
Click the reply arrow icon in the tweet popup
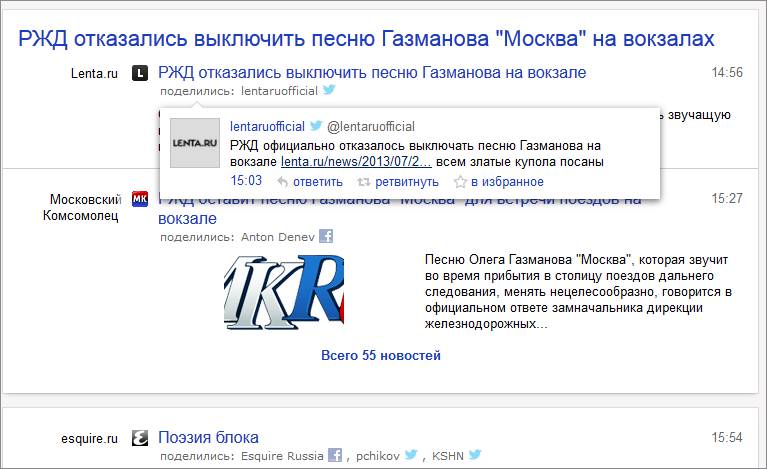tap(282, 182)
